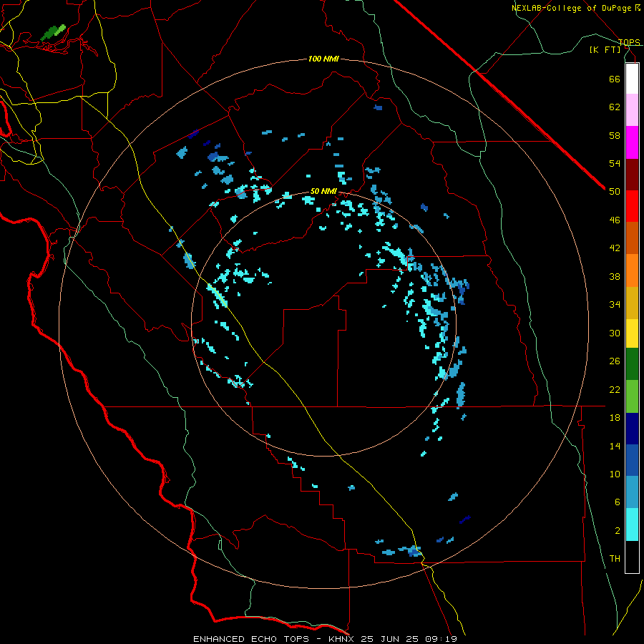Click the navy 14-18 kft legend swatch

632,429
